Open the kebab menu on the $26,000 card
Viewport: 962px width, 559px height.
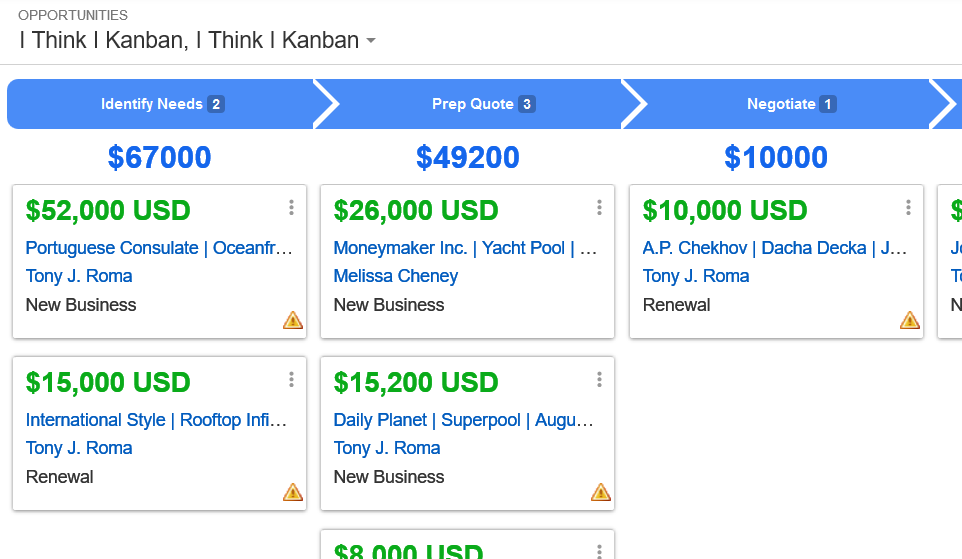(x=599, y=207)
